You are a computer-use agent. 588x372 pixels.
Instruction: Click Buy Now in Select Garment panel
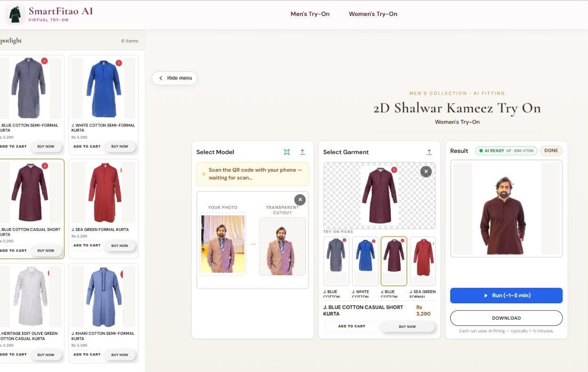click(x=407, y=326)
